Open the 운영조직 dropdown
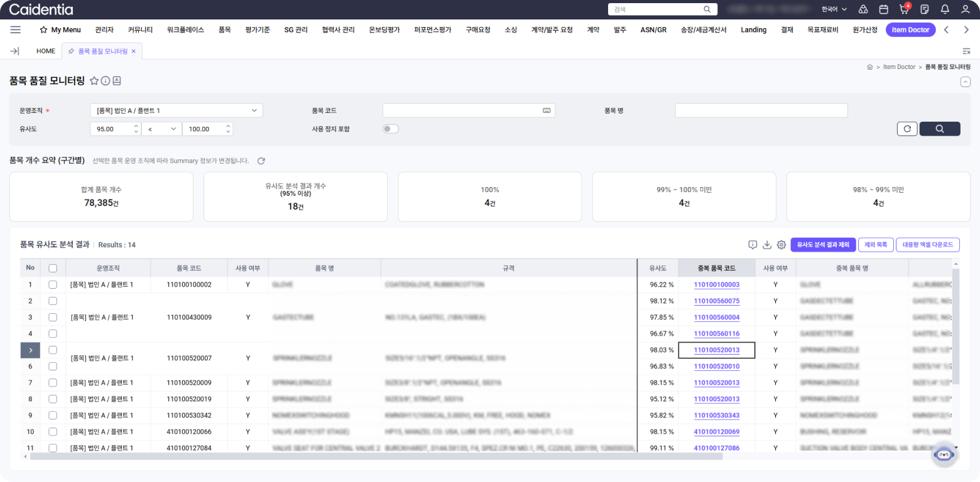This screenshot has width=980, height=482. 176,110
